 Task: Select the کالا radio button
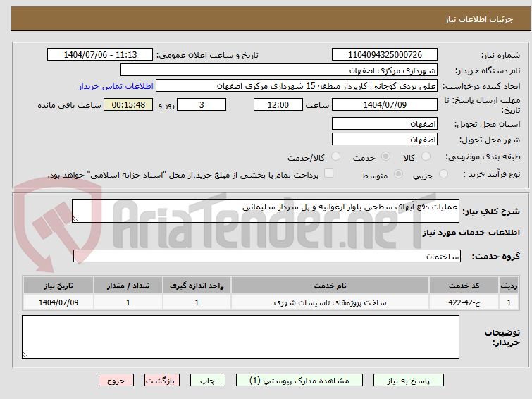(x=426, y=156)
